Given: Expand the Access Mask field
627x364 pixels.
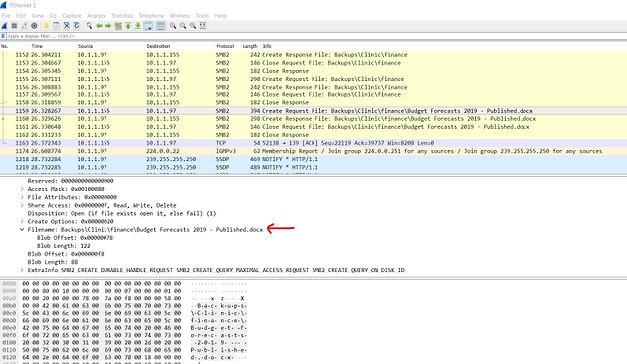Looking at the screenshot, I should pos(22,189).
